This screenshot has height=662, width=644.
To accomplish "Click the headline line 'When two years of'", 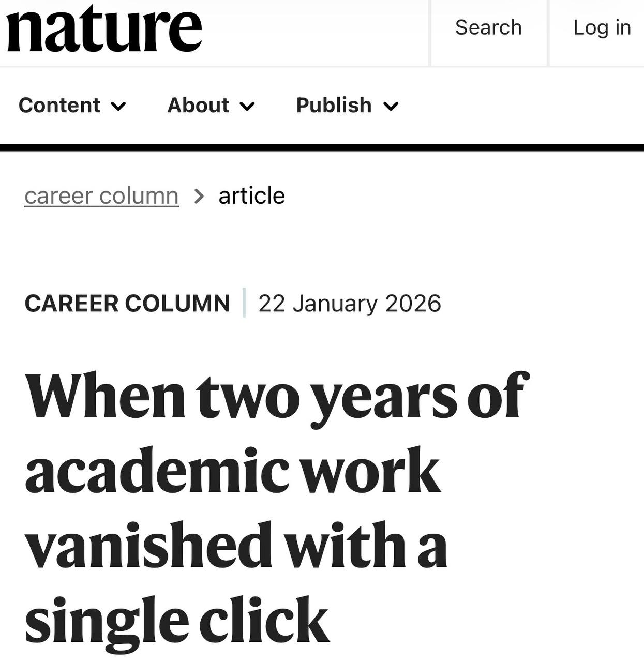I will coord(276,397).
